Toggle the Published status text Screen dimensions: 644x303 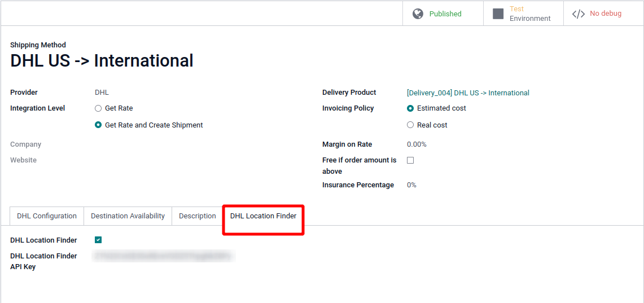[x=445, y=14]
